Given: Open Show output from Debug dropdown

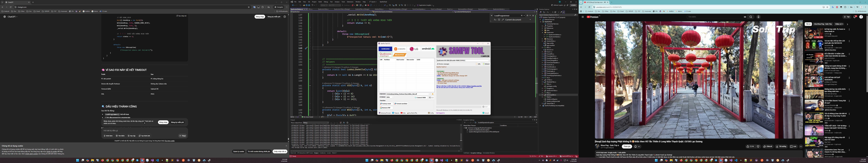Looking at the screenshot, I should [316, 122].
